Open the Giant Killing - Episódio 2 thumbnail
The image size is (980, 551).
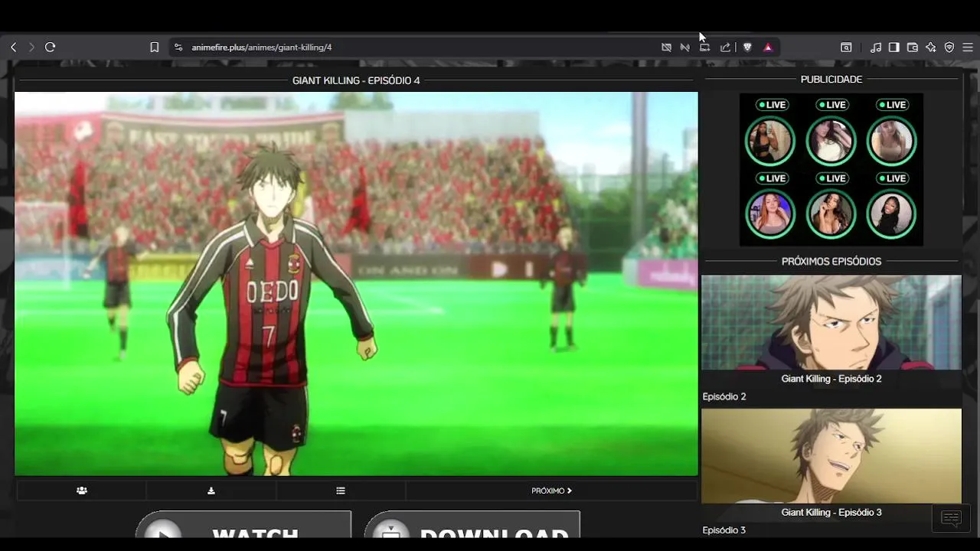[831, 322]
